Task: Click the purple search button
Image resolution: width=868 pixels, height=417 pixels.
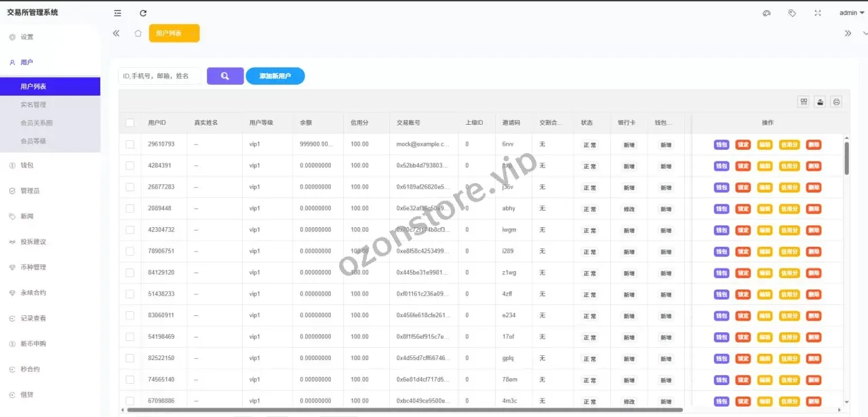Action: click(225, 76)
